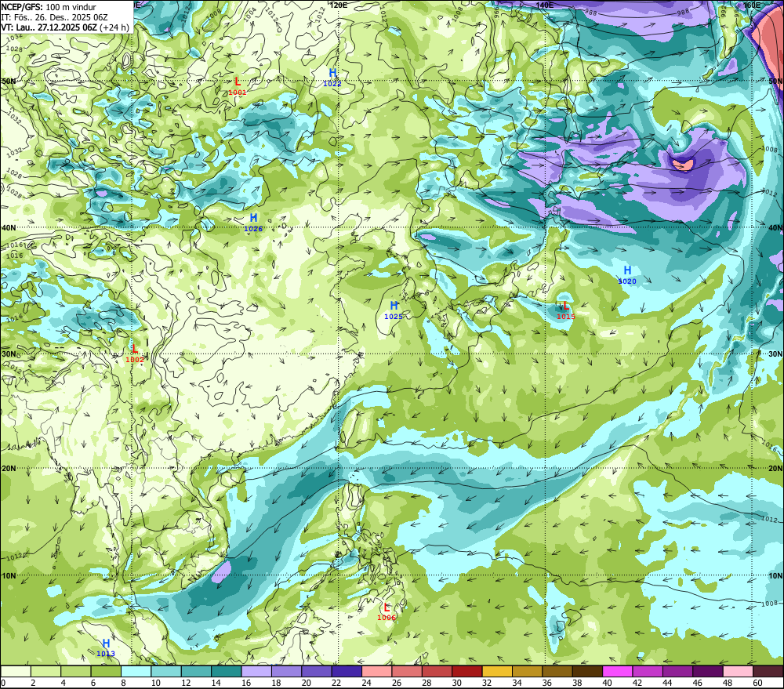The image size is (784, 689).
Task: Click the blue H marker labeled 1020
Action: point(627,270)
